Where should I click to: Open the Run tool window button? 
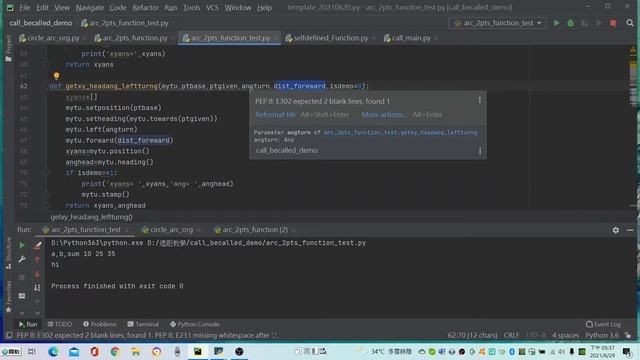pos(28,324)
